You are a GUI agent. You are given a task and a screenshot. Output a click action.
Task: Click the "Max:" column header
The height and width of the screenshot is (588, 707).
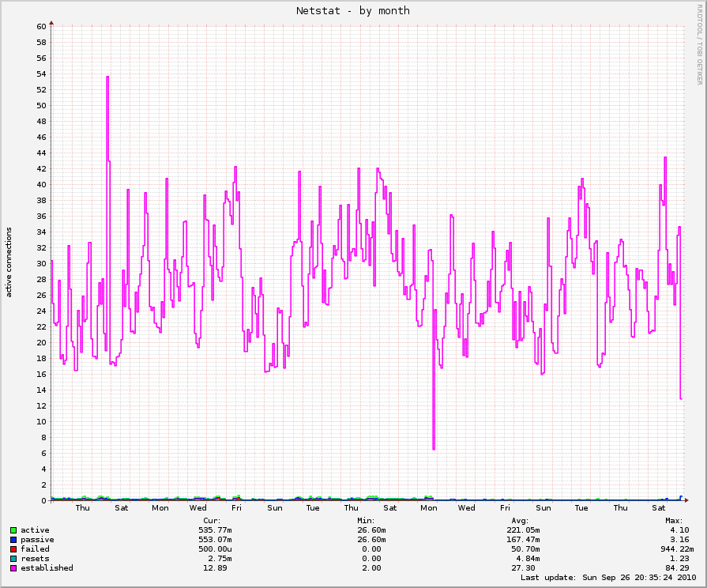point(674,521)
